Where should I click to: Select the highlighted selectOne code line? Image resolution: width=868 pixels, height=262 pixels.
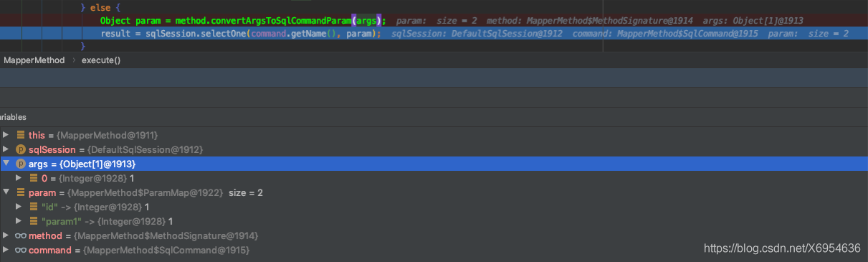434,34
